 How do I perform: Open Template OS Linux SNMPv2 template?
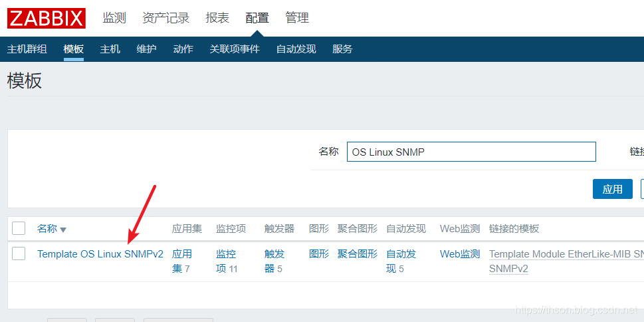(x=100, y=254)
